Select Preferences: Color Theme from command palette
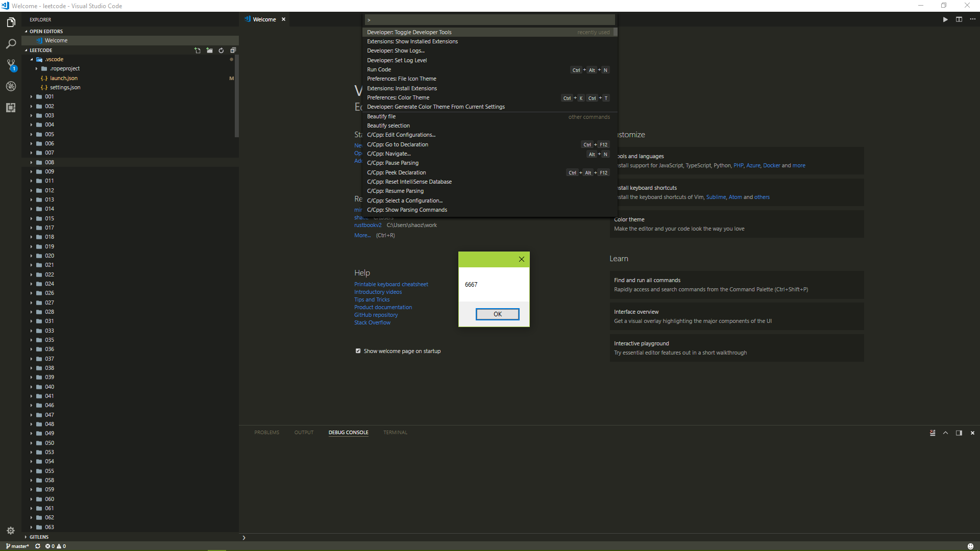 coord(399,97)
